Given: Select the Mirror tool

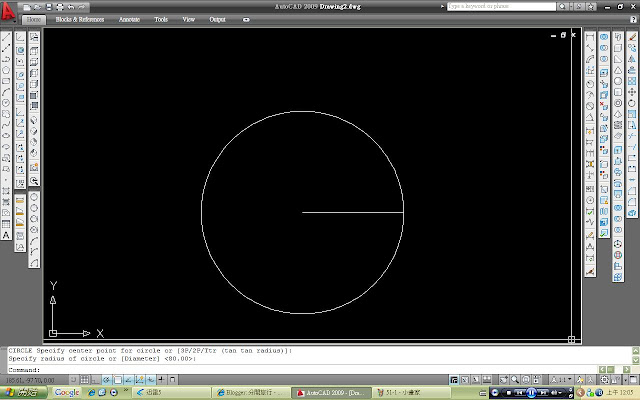Looking at the screenshot, I should tap(632, 59).
